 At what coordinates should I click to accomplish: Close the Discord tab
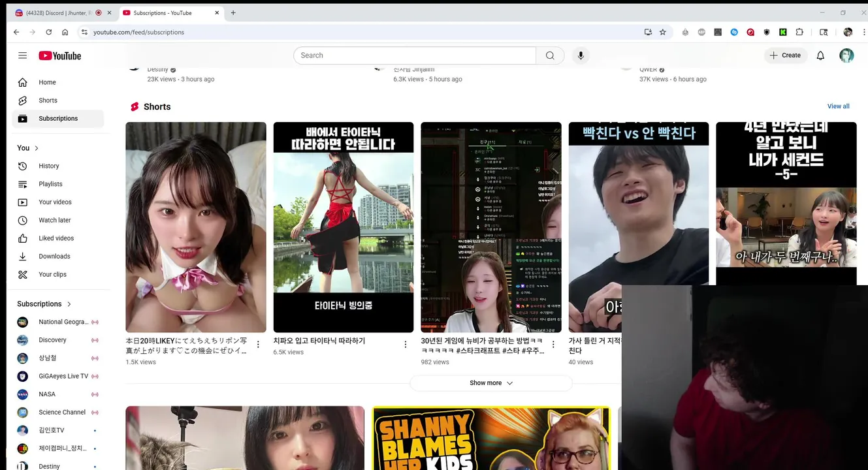108,12
